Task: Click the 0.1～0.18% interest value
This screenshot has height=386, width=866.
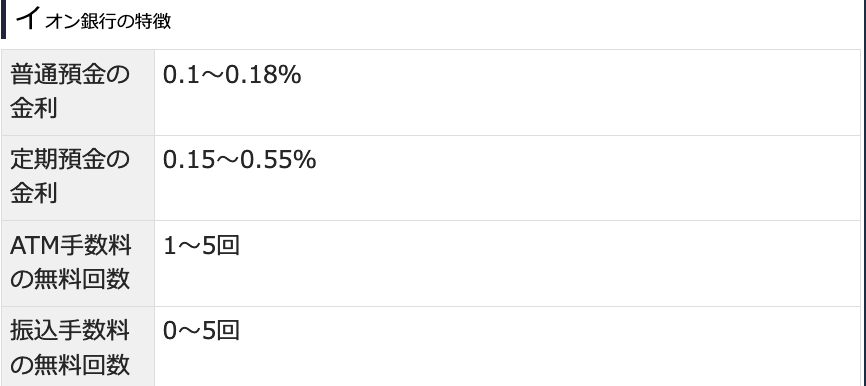Action: point(232,75)
